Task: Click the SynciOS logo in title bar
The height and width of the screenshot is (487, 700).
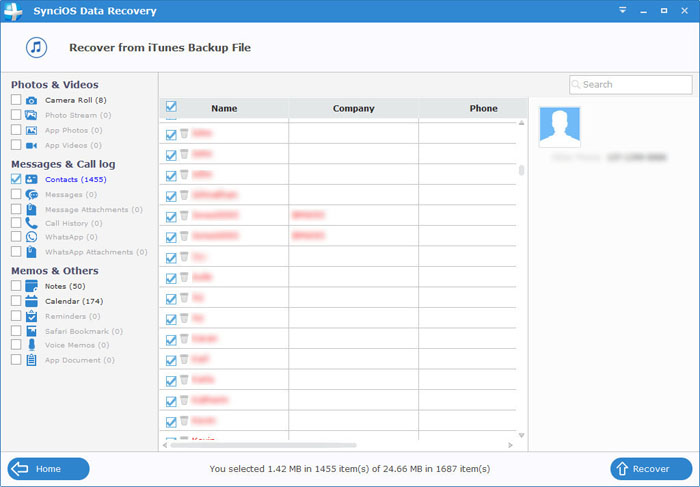Action: 12,11
